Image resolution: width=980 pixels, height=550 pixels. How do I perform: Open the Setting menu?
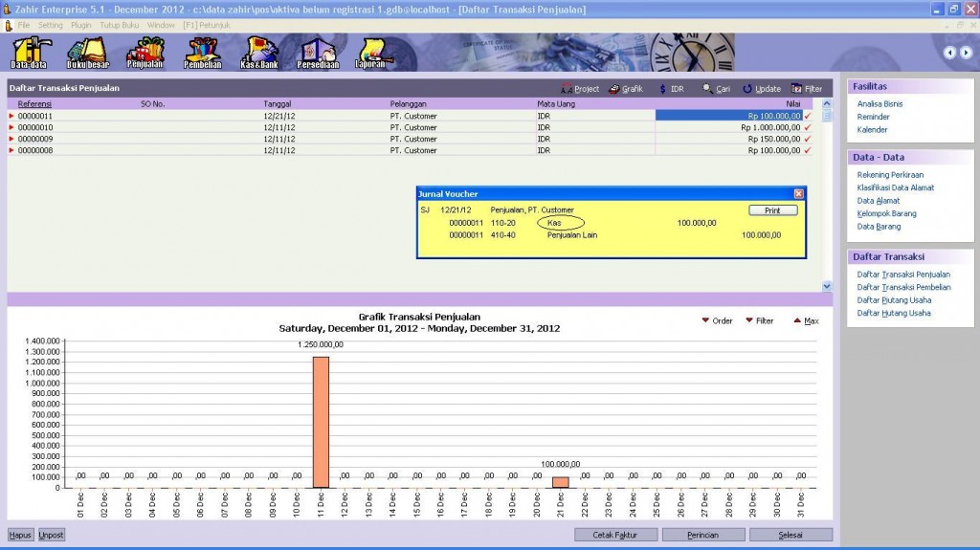click(50, 24)
